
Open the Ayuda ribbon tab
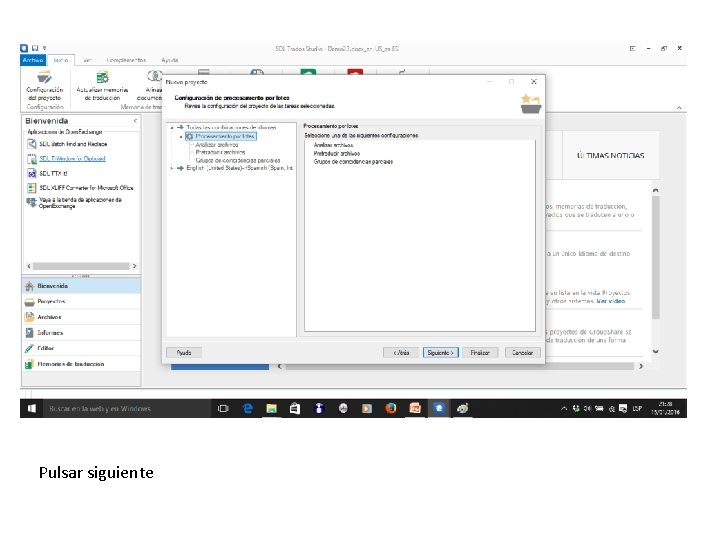click(170, 60)
